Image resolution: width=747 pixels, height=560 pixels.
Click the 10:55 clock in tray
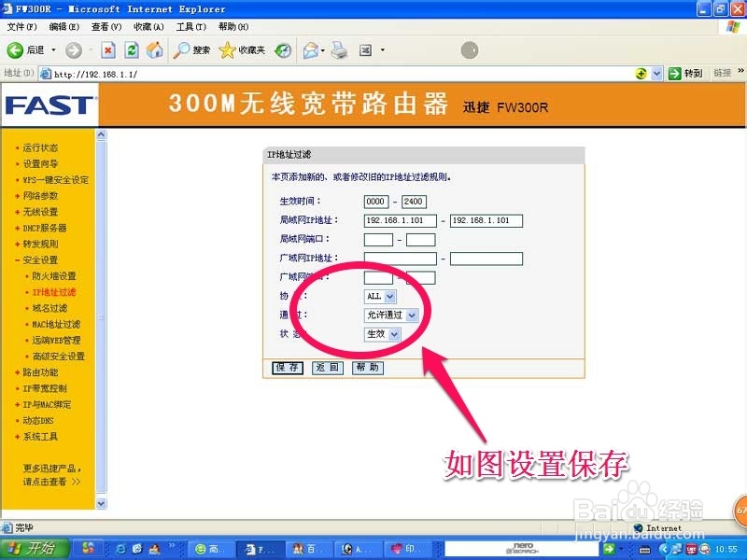726,549
